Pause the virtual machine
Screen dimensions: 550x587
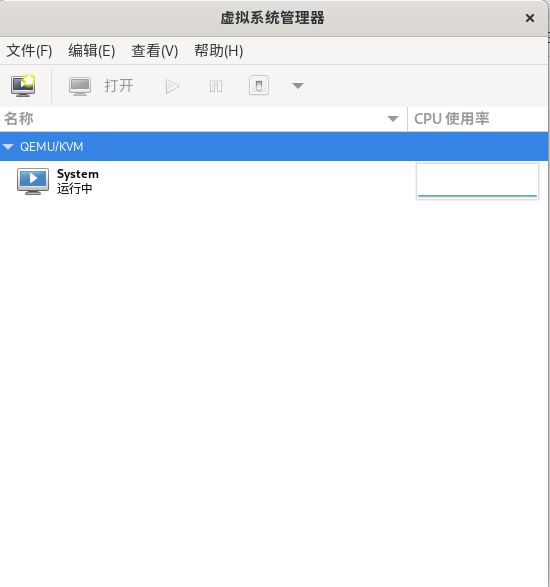[216, 86]
